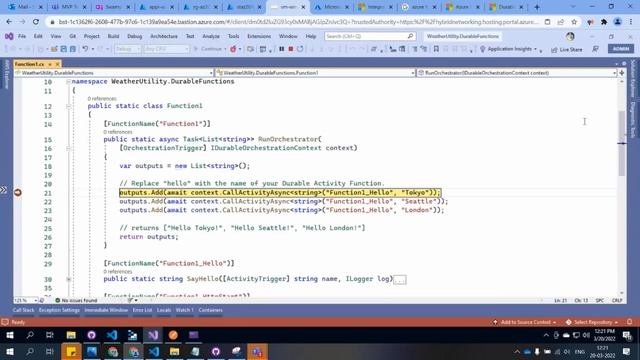Image resolution: width=640 pixels, height=360 pixels.
Task: Open the RunOrchestrator member navigation dropdown
Action: [516, 73]
